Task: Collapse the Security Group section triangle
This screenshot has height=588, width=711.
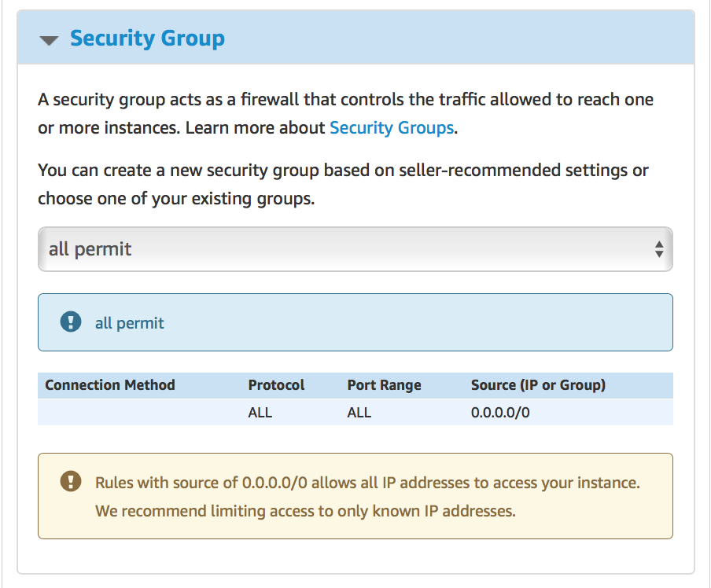Action: 49,40
